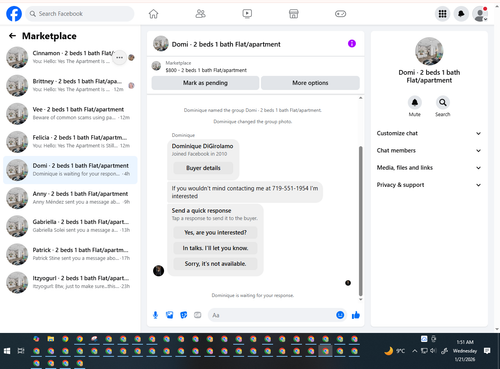The height and width of the screenshot is (369, 500).
Task: Open File Explorer from the taskbar
Action: click(51, 339)
